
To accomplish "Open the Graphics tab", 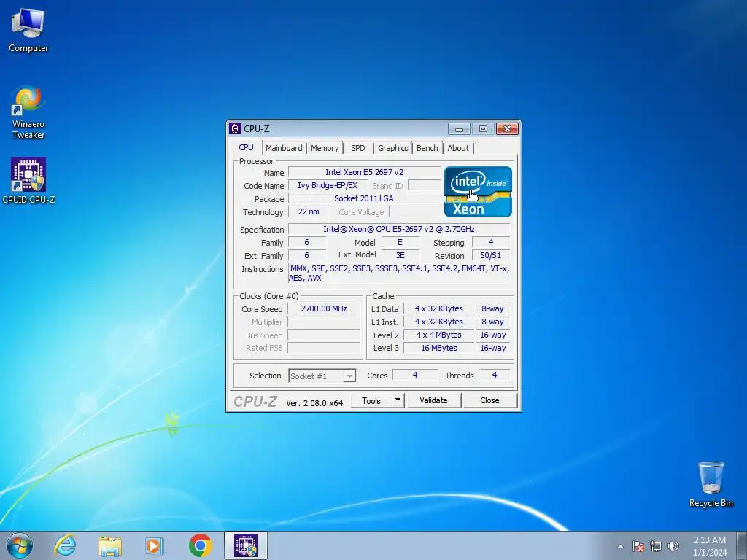I will [392, 148].
